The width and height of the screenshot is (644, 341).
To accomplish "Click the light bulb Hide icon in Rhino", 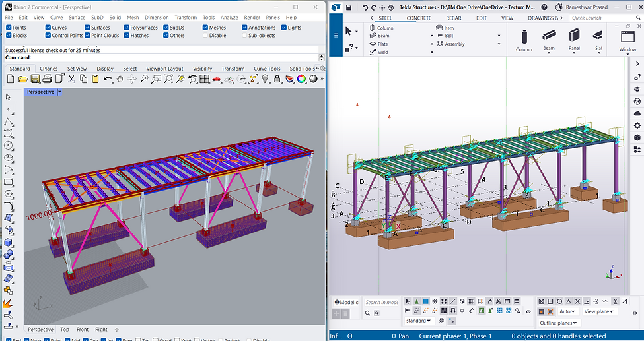I will pos(266,78).
